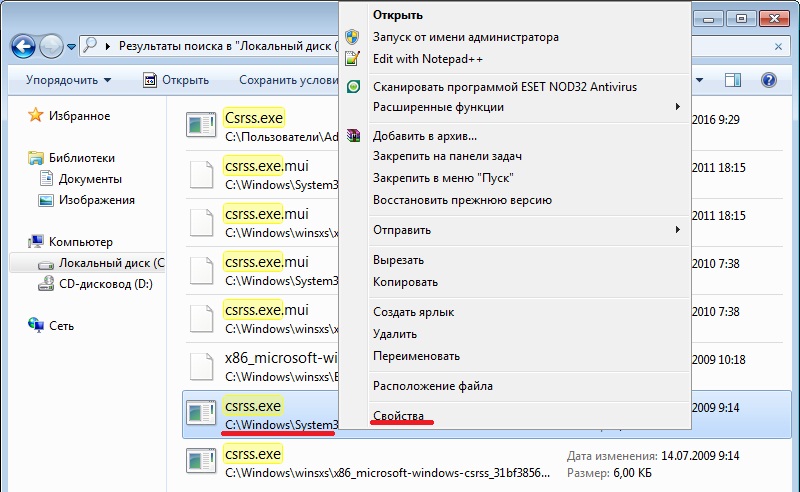Open Изображения library
Screen dimensions: 800x492
pos(97,200)
